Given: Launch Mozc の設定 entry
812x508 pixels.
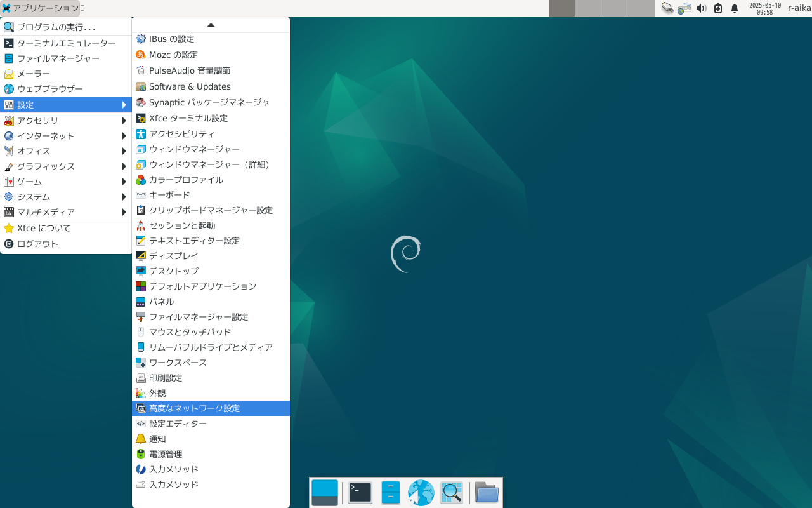Looking at the screenshot, I should [x=211, y=55].
